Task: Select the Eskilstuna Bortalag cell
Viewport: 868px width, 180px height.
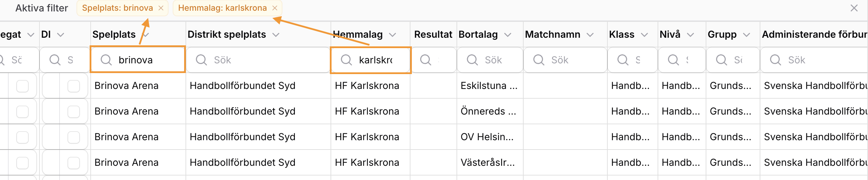Action: click(x=489, y=85)
